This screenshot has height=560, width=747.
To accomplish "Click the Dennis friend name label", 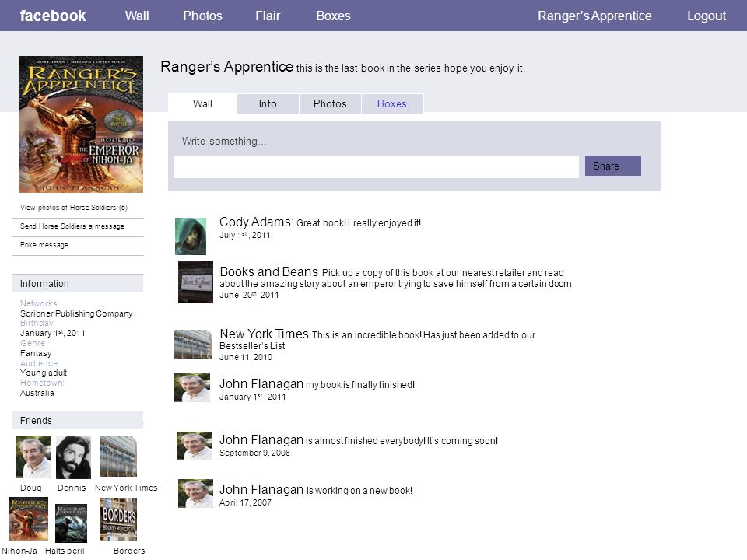I will coord(72,488).
